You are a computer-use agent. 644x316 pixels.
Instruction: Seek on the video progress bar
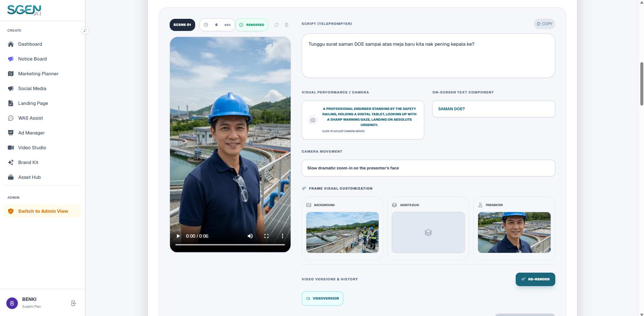(x=230, y=245)
